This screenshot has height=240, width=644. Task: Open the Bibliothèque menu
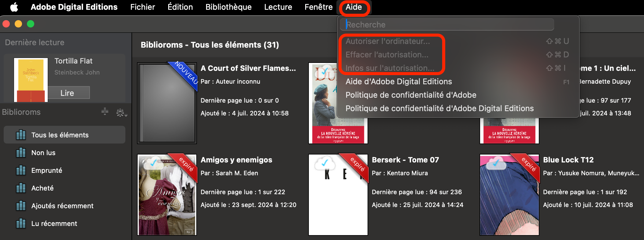228,7
